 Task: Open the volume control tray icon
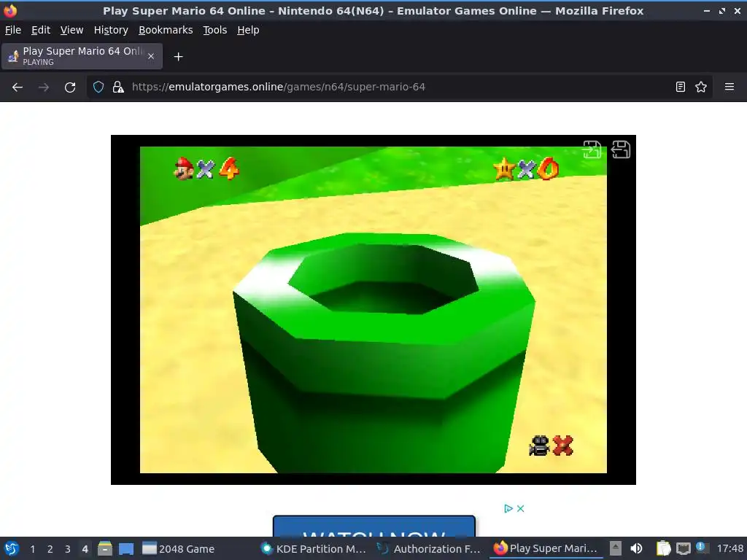(x=636, y=548)
